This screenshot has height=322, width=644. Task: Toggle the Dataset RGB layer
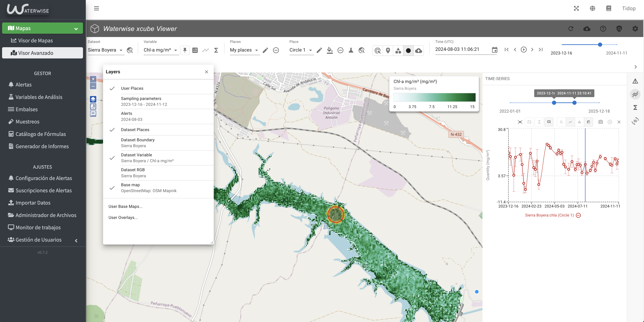coord(159,173)
